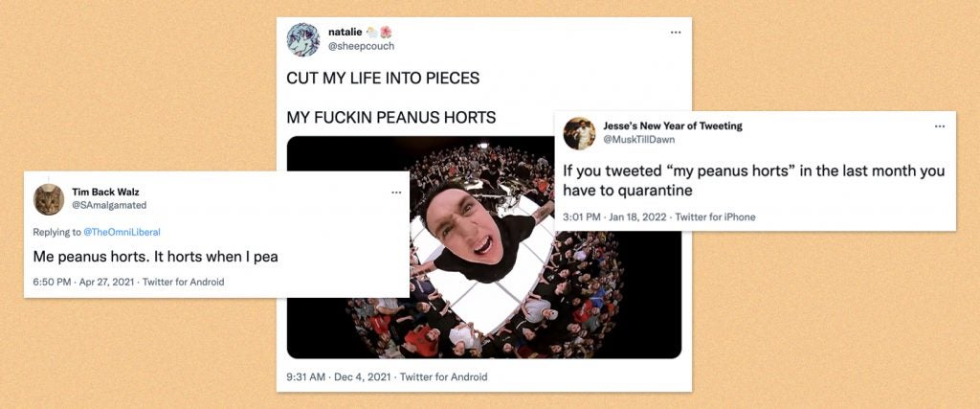Click the Tim Back Walz display name
Viewport: 980px width, 409px height.
click(x=105, y=192)
